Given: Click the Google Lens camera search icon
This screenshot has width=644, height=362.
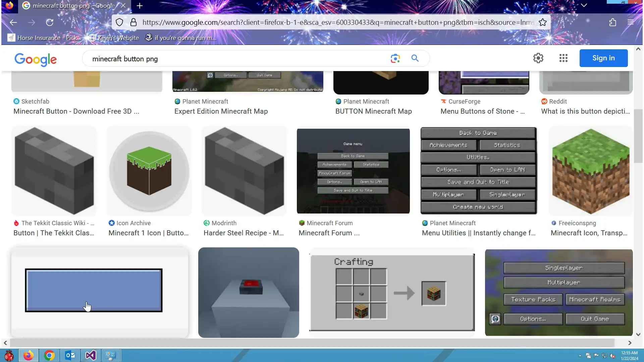Looking at the screenshot, I should point(395,58).
